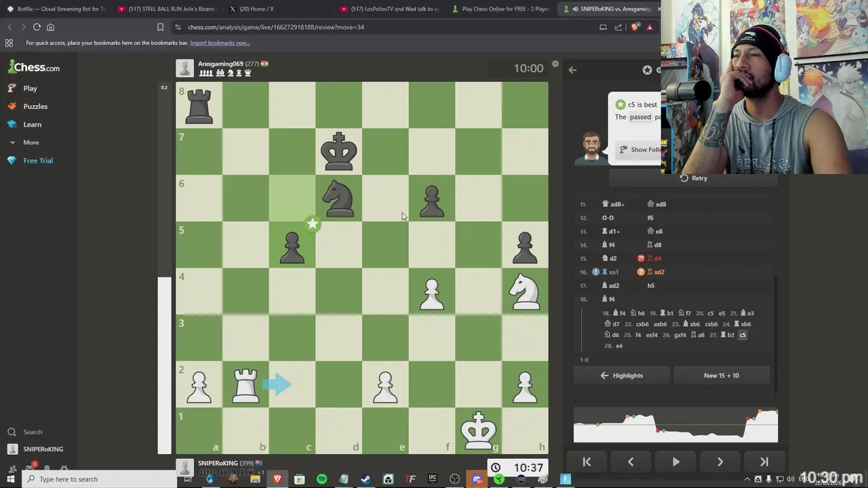
Task: Step back to the previous move
Action: point(631,462)
